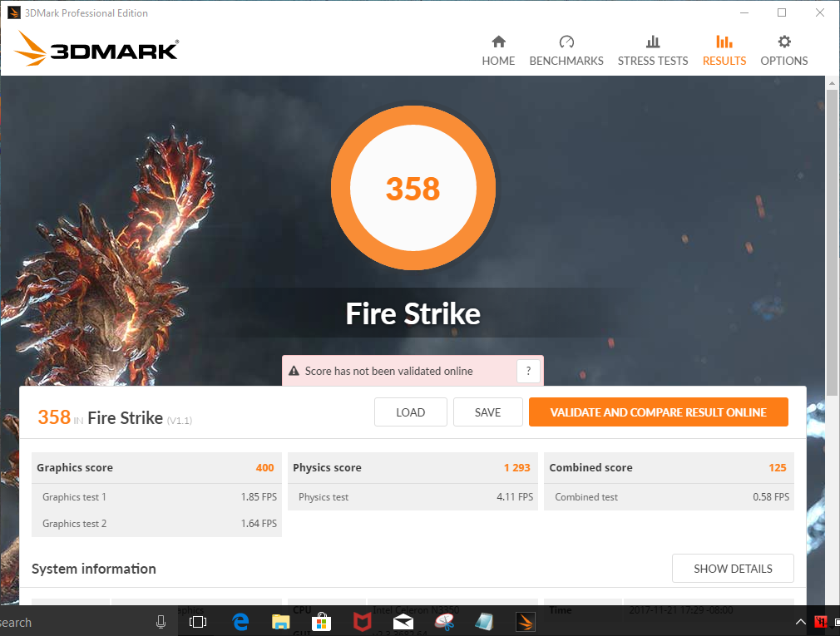Click Physics test FPS value 4.11

coord(515,497)
